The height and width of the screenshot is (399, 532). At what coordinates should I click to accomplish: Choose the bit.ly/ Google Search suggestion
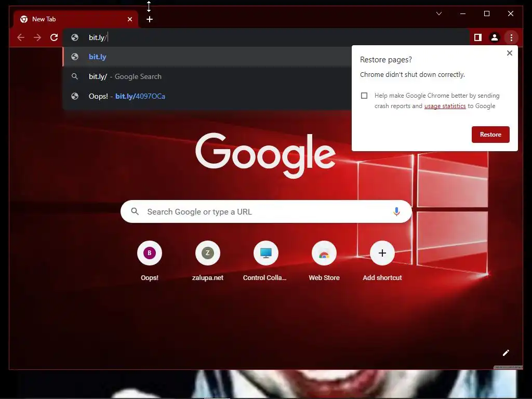tap(207, 76)
